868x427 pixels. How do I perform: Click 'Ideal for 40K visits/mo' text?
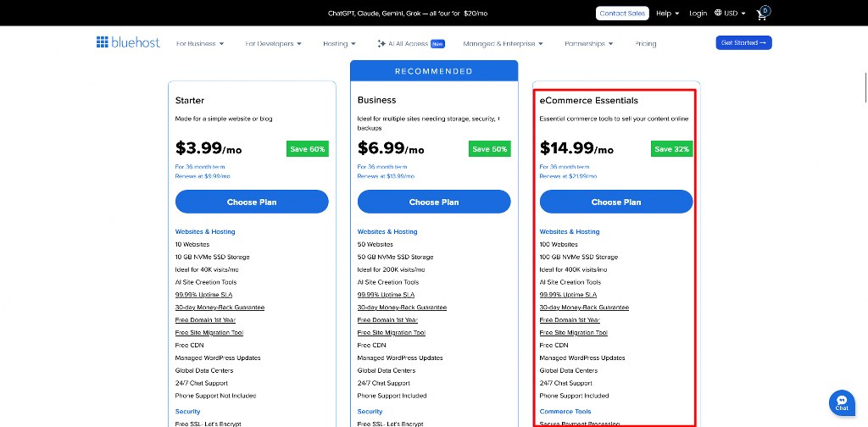pyautogui.click(x=209, y=270)
